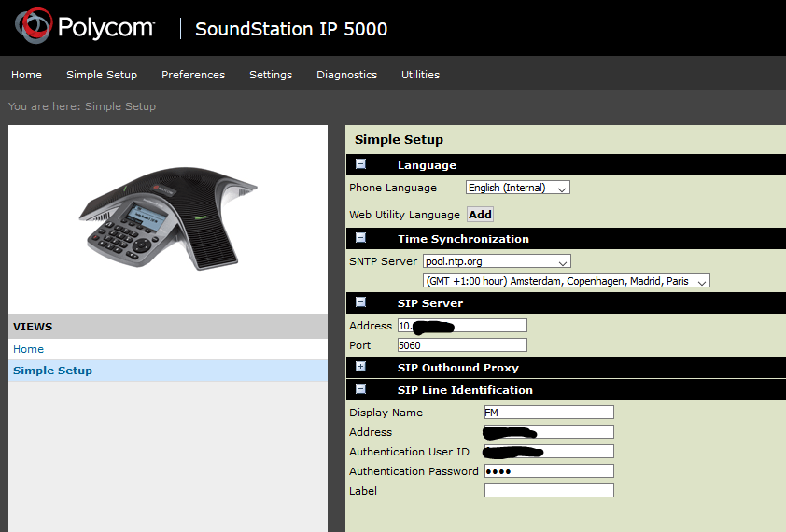Open the GMT time zone dropdown
This screenshot has width=786, height=532.
[567, 281]
